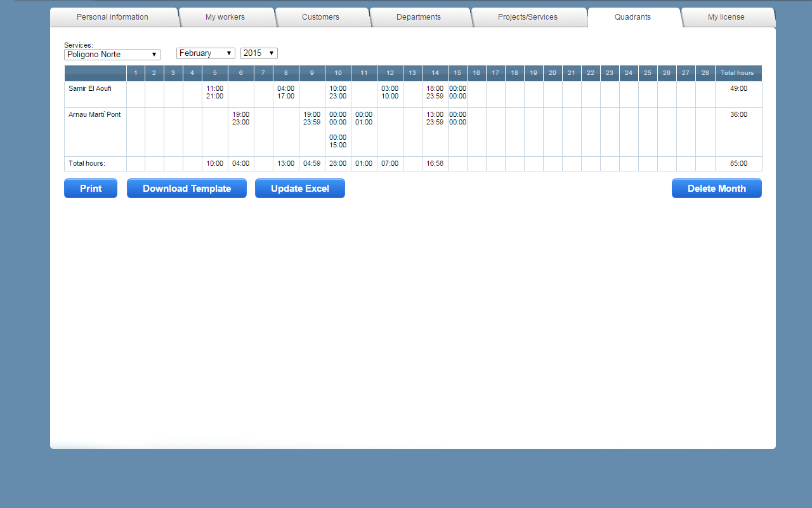
Task: Select Samir's day 12 shift 03:00-10:00
Action: (x=390, y=92)
